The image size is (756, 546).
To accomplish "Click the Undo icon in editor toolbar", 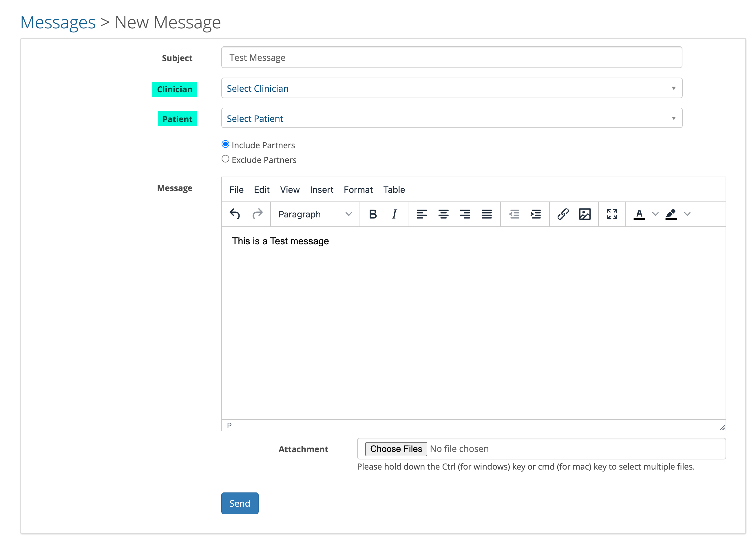I will (235, 214).
